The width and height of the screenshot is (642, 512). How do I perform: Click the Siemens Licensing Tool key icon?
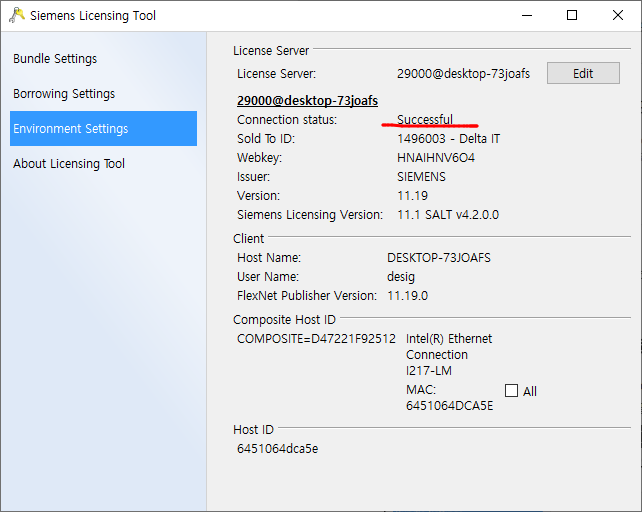pyautogui.click(x=16, y=15)
